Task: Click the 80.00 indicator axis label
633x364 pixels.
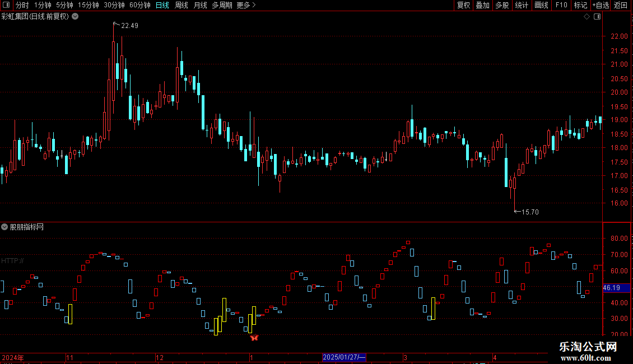Action: tap(619, 239)
